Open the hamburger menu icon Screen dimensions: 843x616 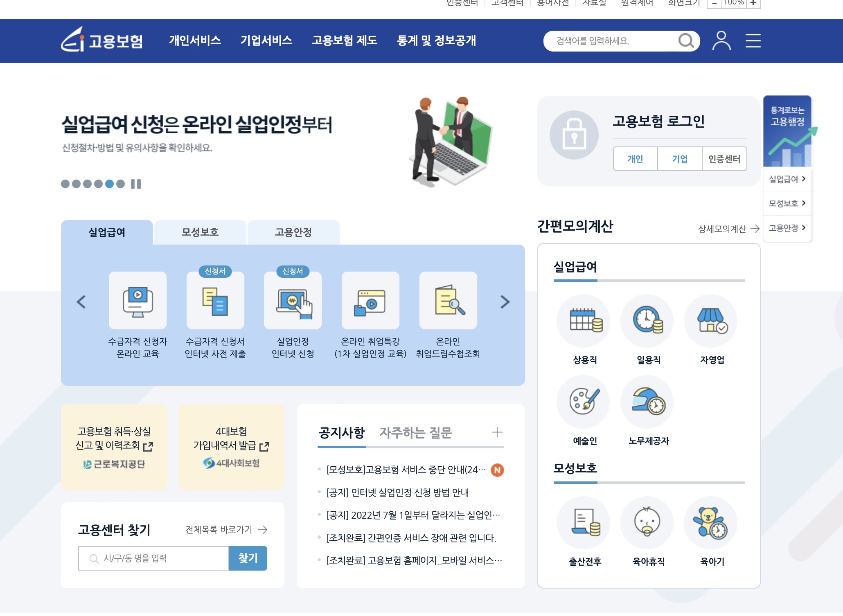click(753, 40)
